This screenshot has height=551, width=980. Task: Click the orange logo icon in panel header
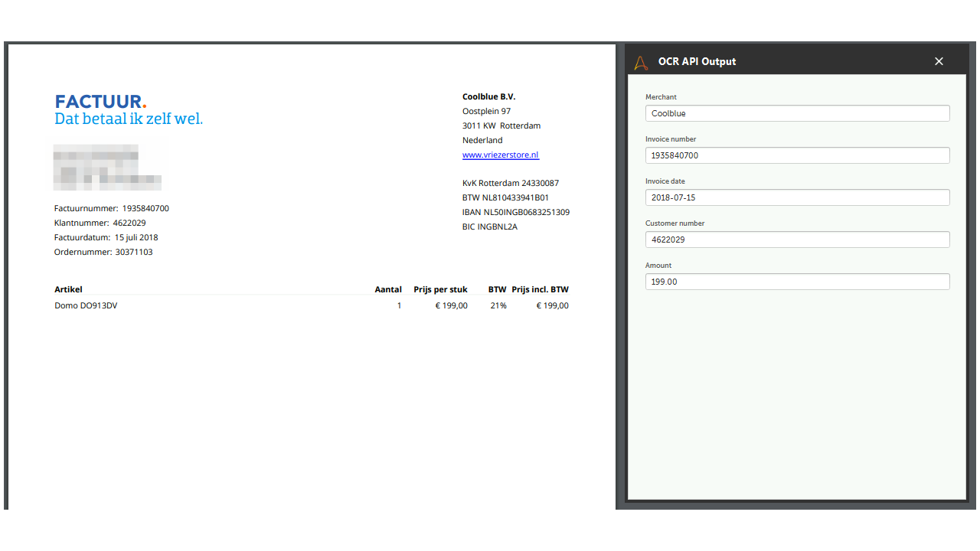642,62
